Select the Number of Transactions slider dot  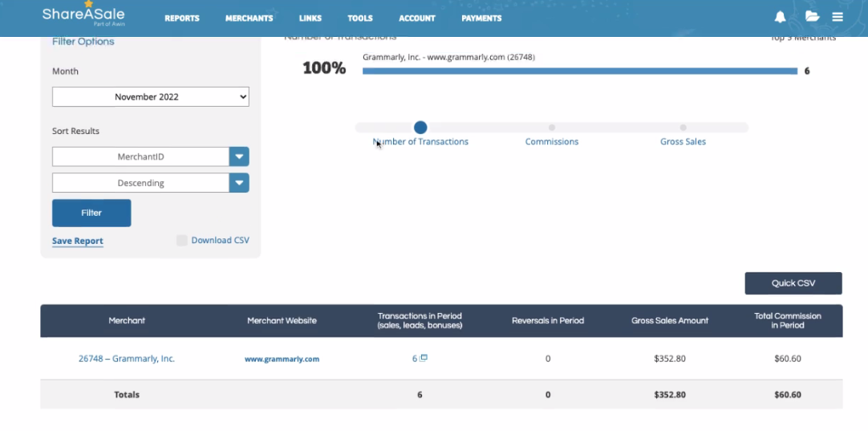coord(420,128)
